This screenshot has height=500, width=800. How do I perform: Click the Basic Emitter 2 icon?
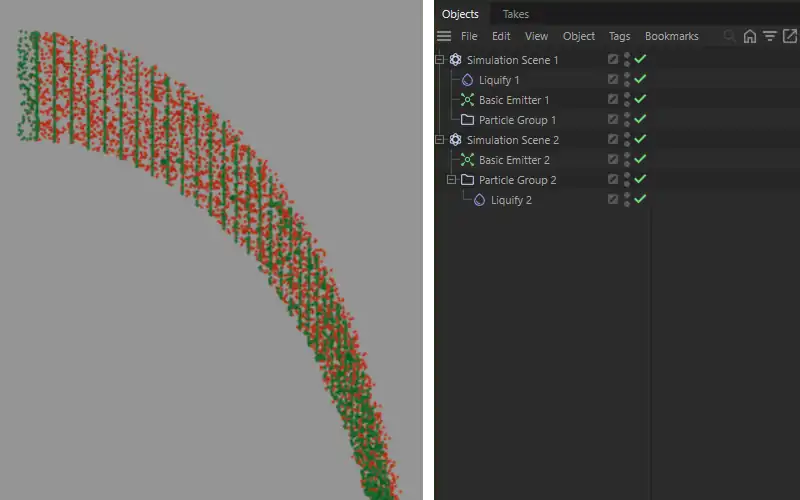pos(467,160)
